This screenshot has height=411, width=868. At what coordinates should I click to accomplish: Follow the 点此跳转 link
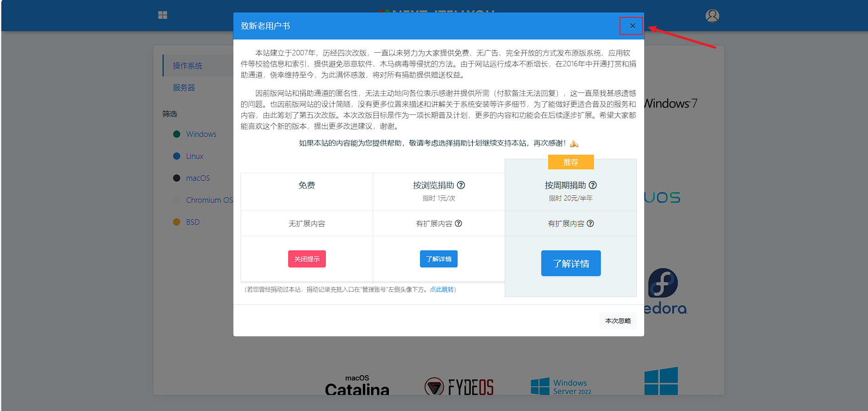[442, 290]
